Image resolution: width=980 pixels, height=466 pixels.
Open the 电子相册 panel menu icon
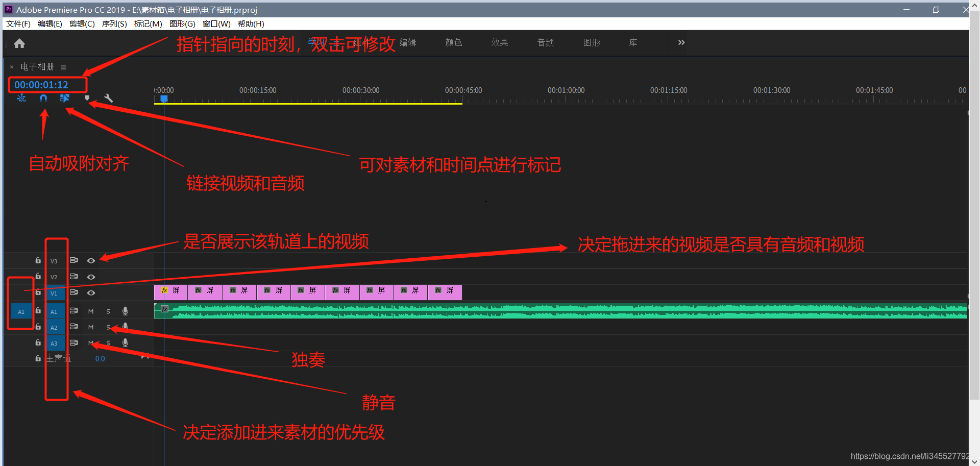point(63,67)
